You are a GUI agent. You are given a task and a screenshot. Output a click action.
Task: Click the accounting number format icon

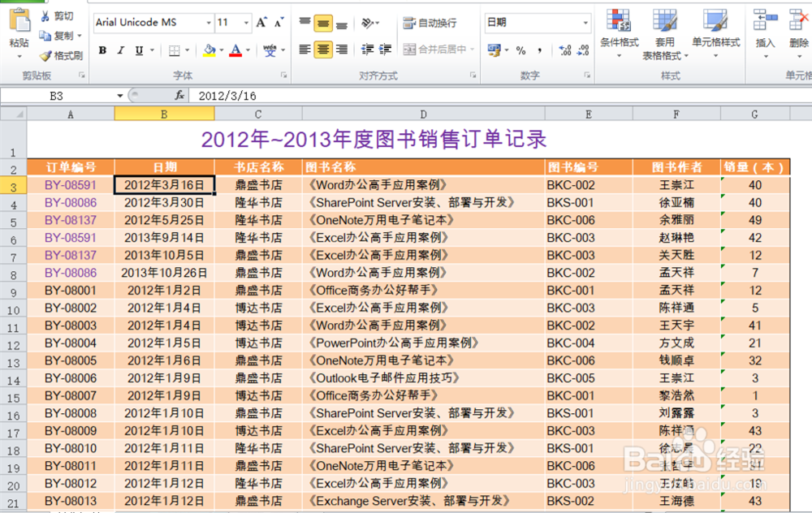[494, 50]
